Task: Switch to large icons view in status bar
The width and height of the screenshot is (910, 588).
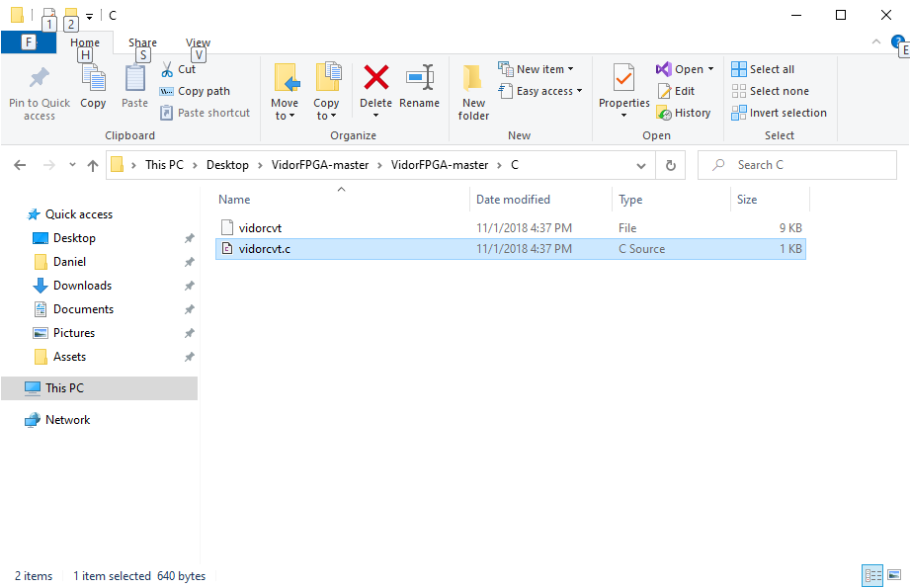Action: pyautogui.click(x=894, y=575)
